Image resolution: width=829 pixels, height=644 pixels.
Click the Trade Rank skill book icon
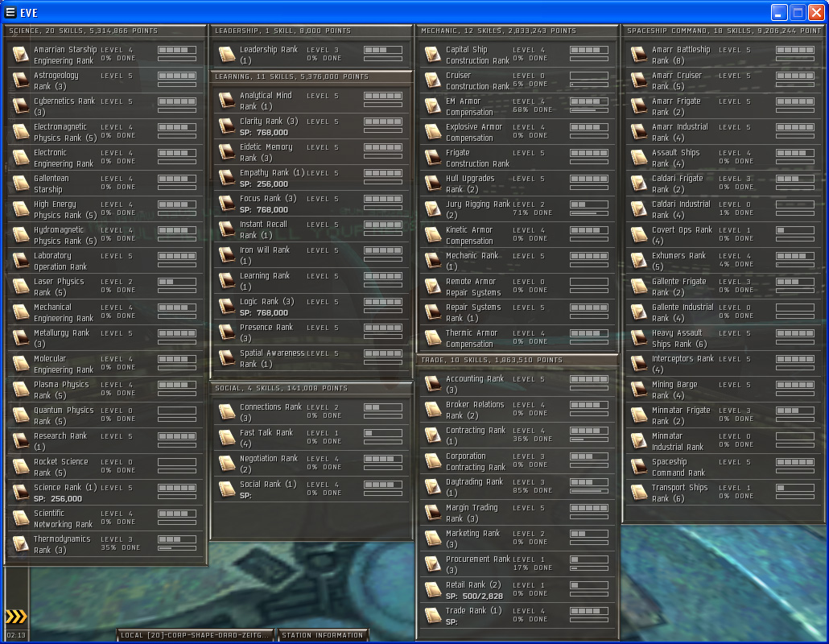point(433,616)
